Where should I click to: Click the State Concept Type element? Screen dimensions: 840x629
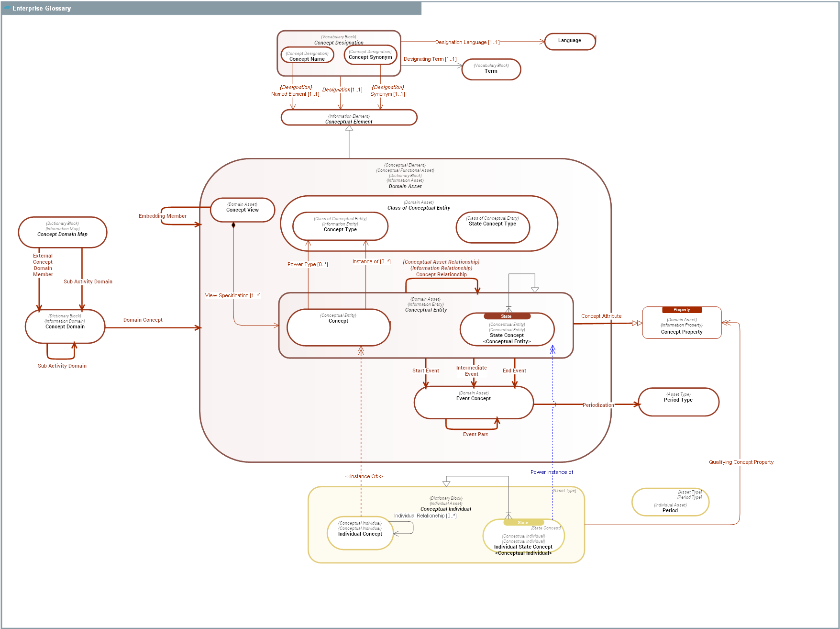pyautogui.click(x=492, y=227)
